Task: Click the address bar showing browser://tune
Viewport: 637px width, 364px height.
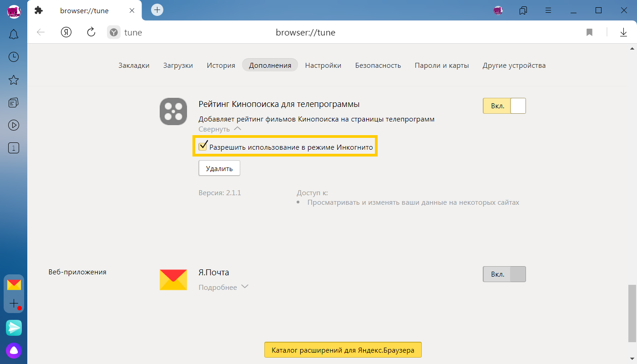Action: [x=305, y=32]
